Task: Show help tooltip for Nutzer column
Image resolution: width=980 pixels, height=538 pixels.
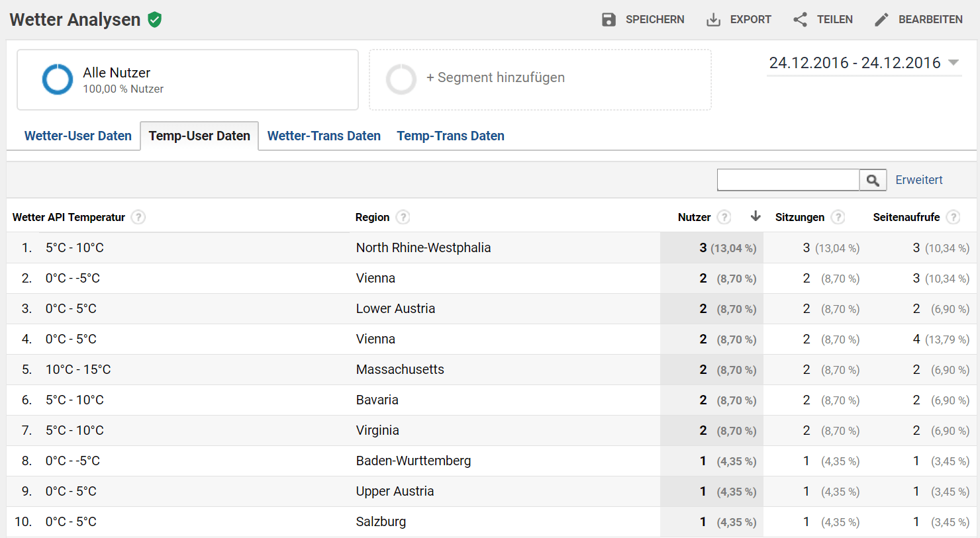Action: tap(724, 217)
